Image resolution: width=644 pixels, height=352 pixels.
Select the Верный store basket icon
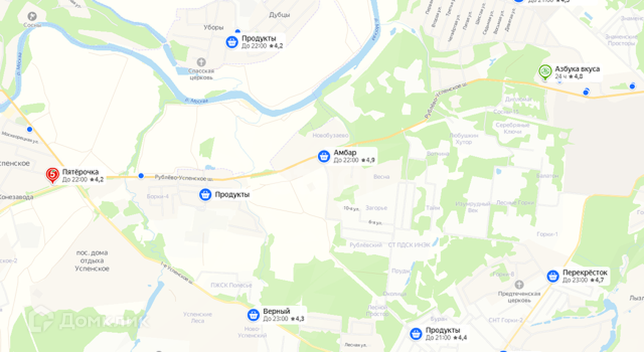point(253,315)
